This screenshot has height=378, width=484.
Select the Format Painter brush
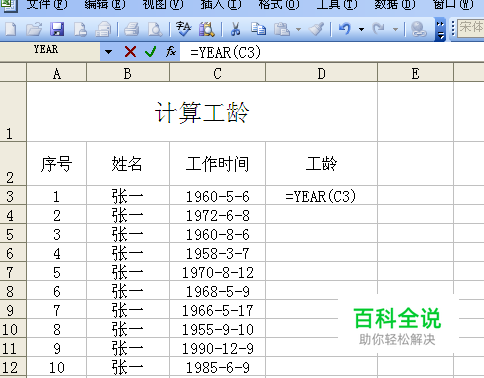(316, 29)
